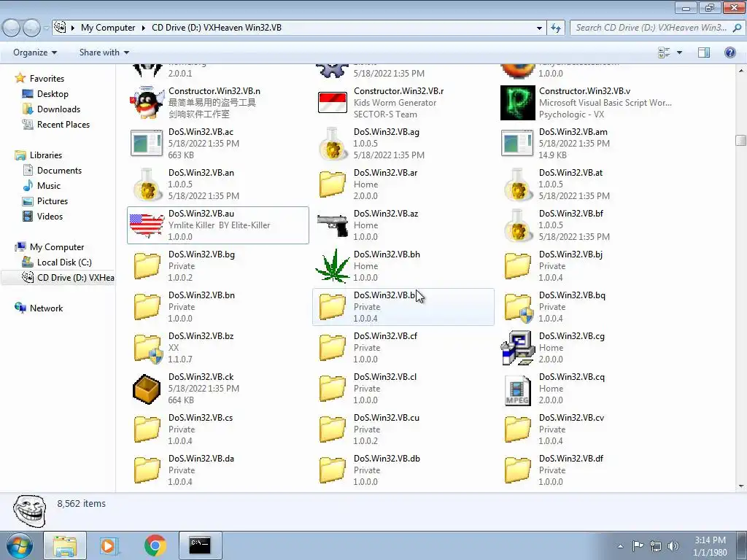Go back with the Back button
This screenshot has width=747, height=560.
point(12,28)
